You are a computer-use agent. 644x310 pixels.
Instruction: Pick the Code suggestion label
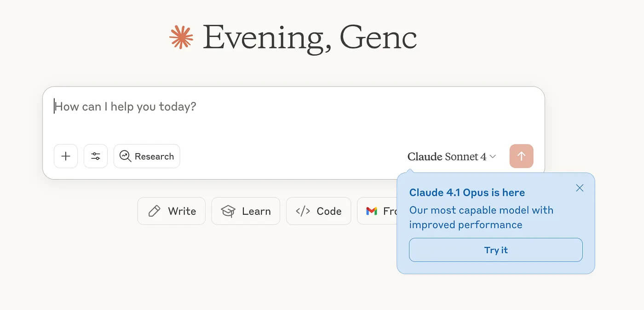[329, 211]
